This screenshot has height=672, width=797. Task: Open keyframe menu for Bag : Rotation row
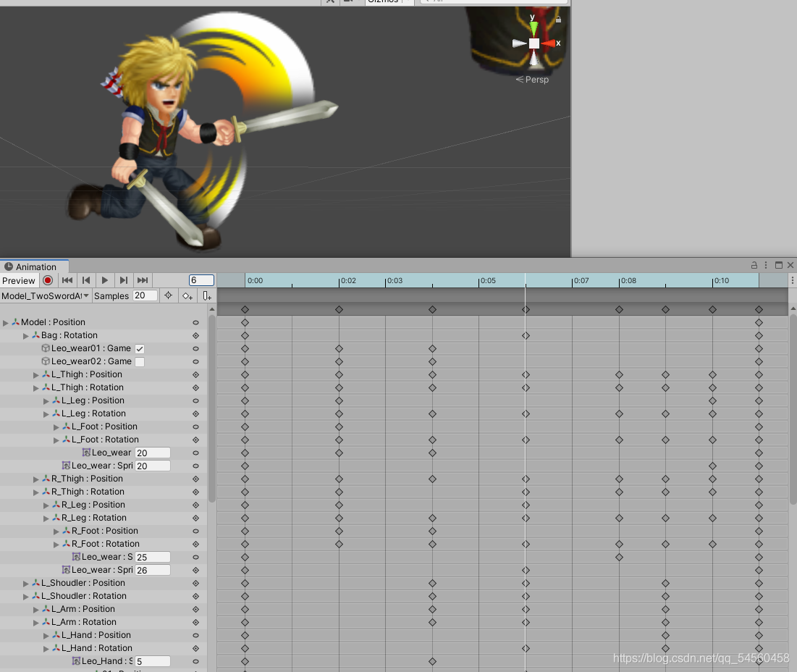pyautogui.click(x=195, y=335)
